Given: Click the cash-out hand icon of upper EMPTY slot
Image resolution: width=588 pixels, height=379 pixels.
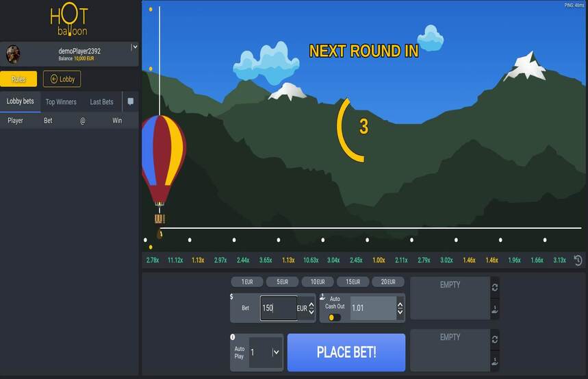Looking at the screenshot, I should pos(495,310).
